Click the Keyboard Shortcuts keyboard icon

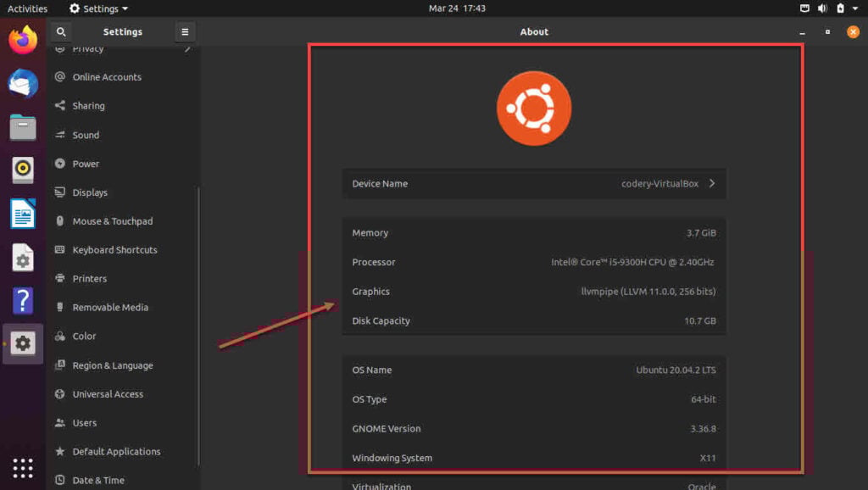point(60,250)
